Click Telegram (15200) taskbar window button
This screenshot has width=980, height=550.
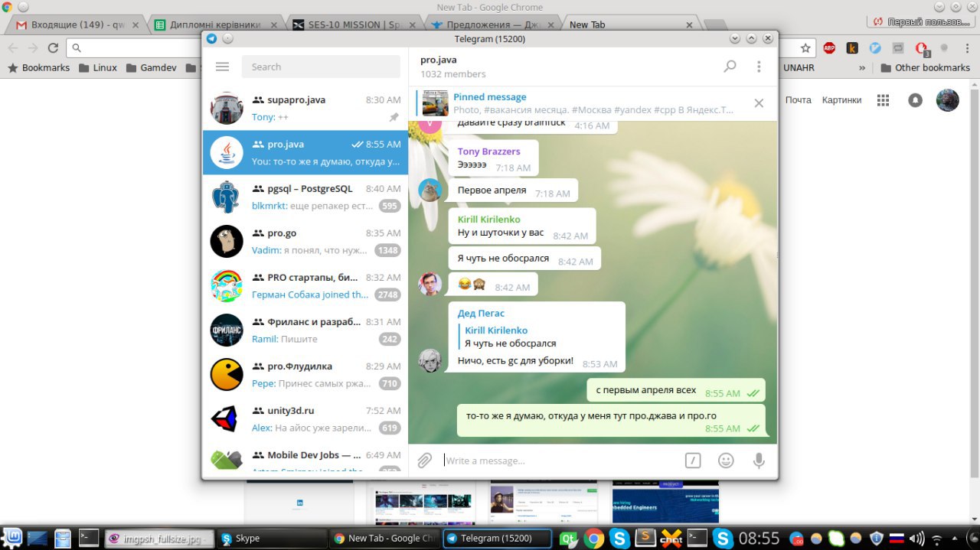[498, 539]
